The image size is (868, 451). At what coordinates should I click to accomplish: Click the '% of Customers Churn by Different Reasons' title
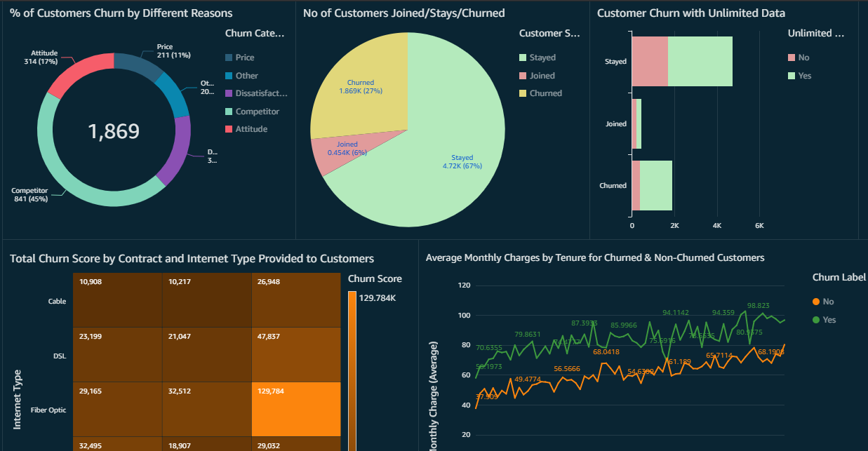pyautogui.click(x=121, y=13)
